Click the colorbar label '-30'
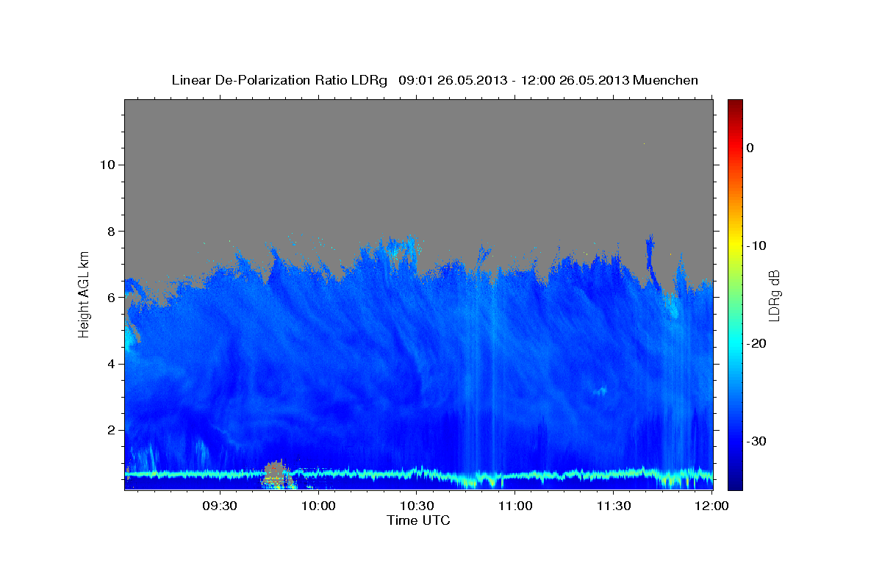The width and height of the screenshot is (882, 588). tap(756, 441)
